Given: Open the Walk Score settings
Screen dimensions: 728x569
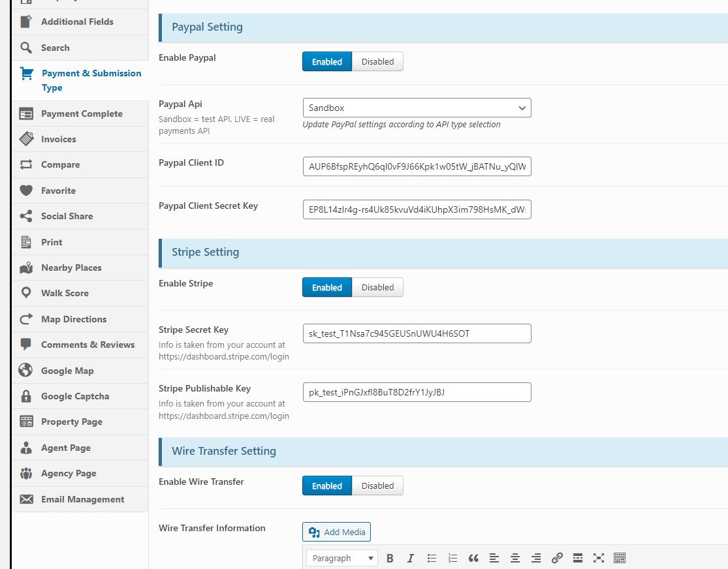Looking at the screenshot, I should click(x=81, y=294).
